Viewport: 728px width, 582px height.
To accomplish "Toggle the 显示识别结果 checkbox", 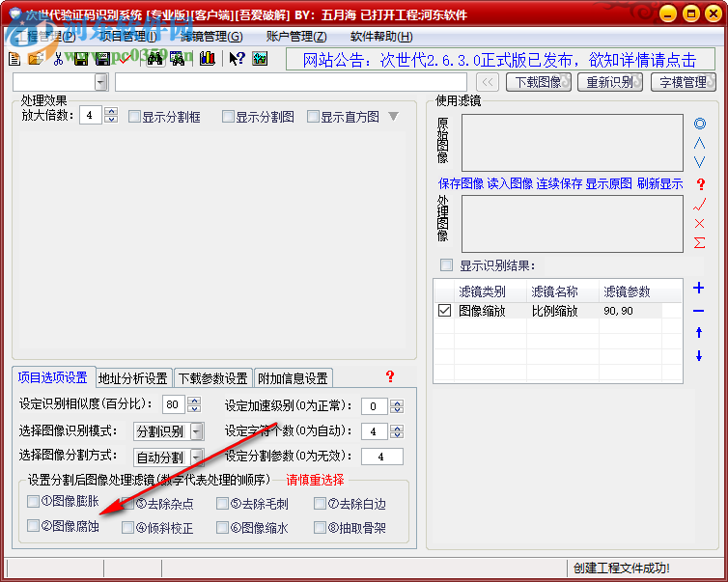I will 446,265.
